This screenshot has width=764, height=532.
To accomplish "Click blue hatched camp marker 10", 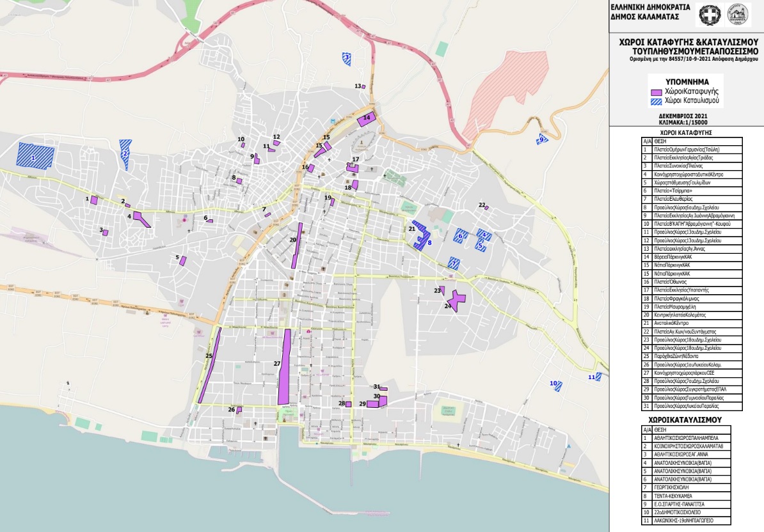I will (559, 386).
